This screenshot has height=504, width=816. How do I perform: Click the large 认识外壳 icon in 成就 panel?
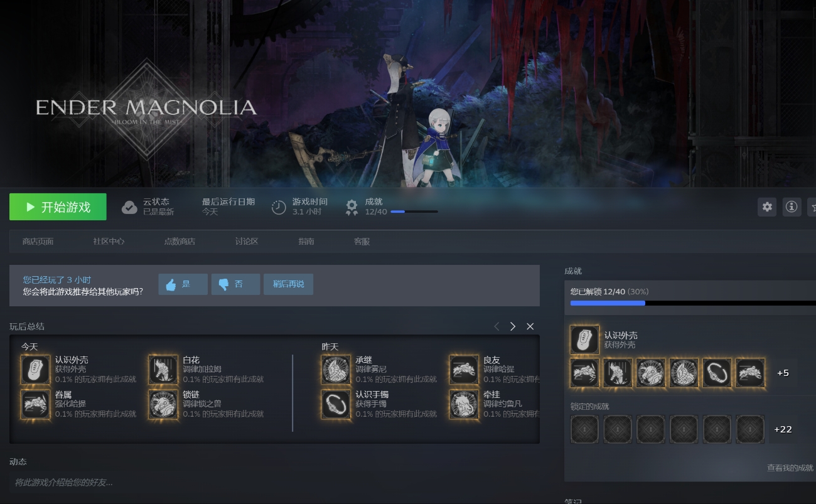tap(584, 340)
